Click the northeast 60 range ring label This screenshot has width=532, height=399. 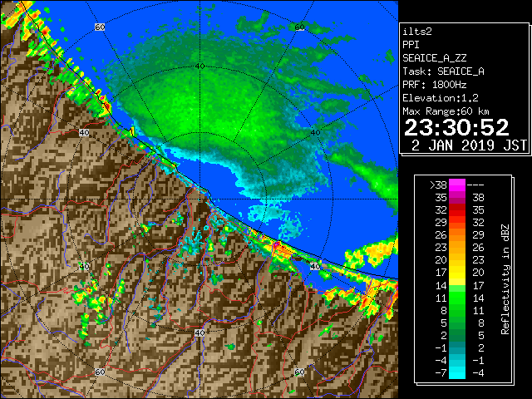click(299, 27)
